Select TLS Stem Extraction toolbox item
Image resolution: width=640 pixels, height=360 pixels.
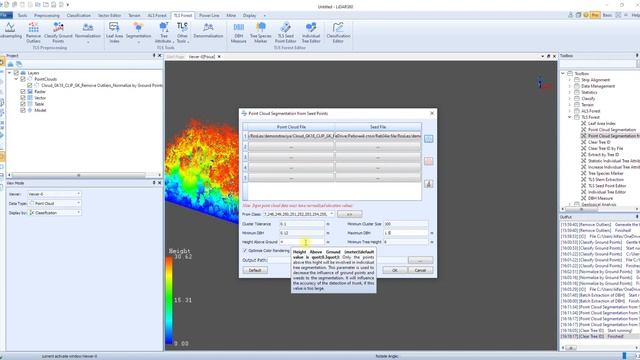point(605,180)
